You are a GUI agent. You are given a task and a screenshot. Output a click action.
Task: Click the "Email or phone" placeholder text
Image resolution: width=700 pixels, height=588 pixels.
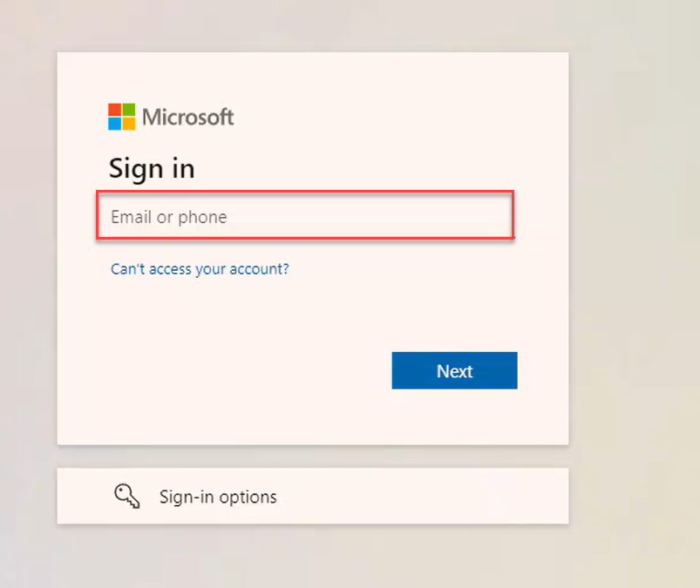coord(168,217)
